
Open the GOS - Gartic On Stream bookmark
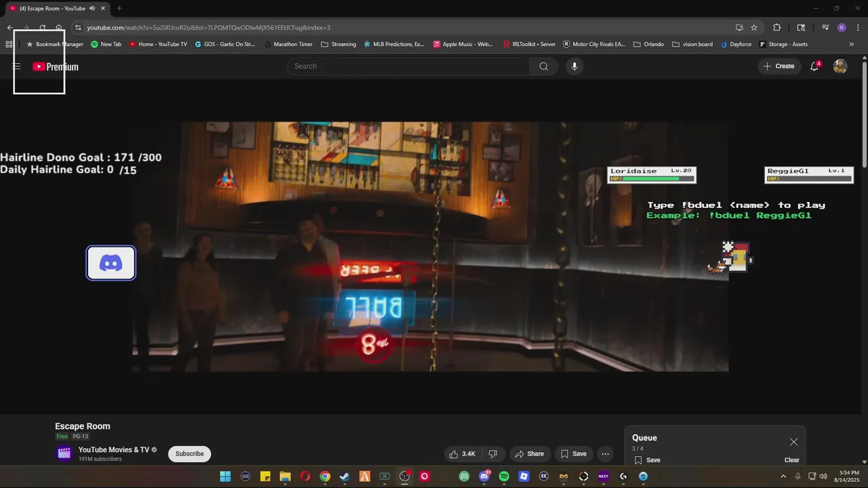tap(224, 44)
